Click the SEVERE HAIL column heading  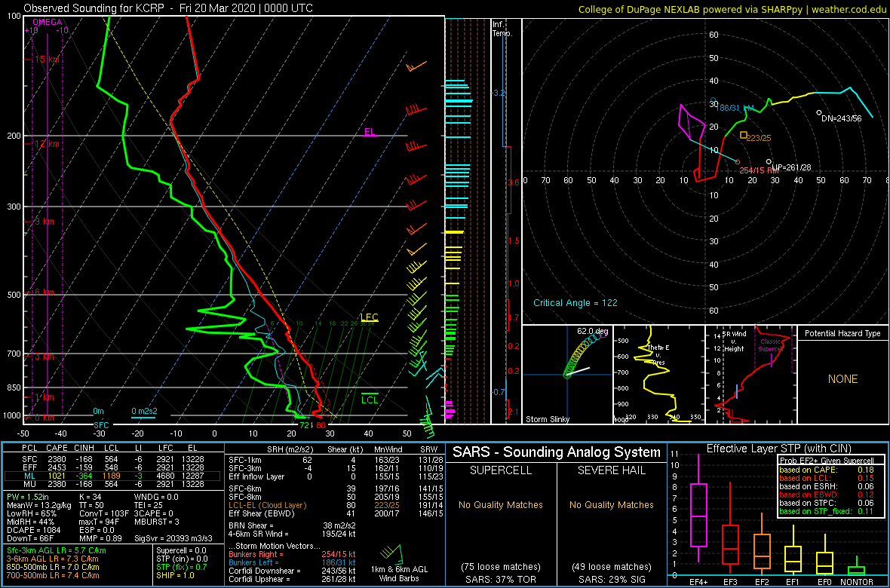612,472
